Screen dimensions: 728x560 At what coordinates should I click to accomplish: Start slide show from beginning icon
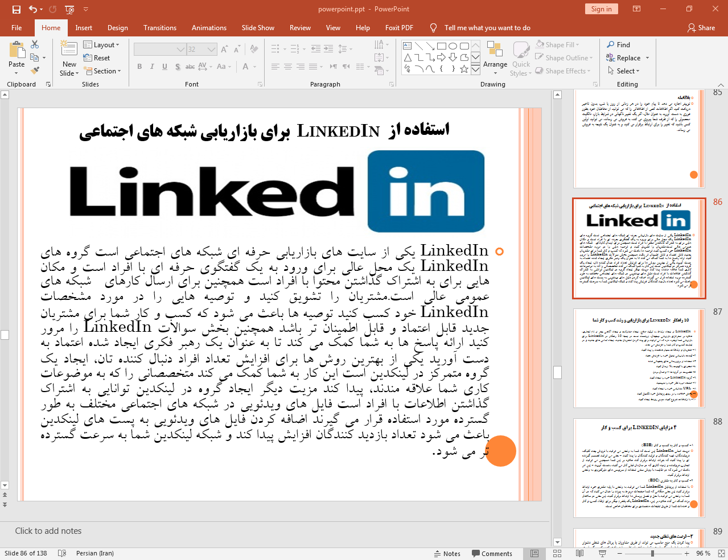[x=69, y=9]
